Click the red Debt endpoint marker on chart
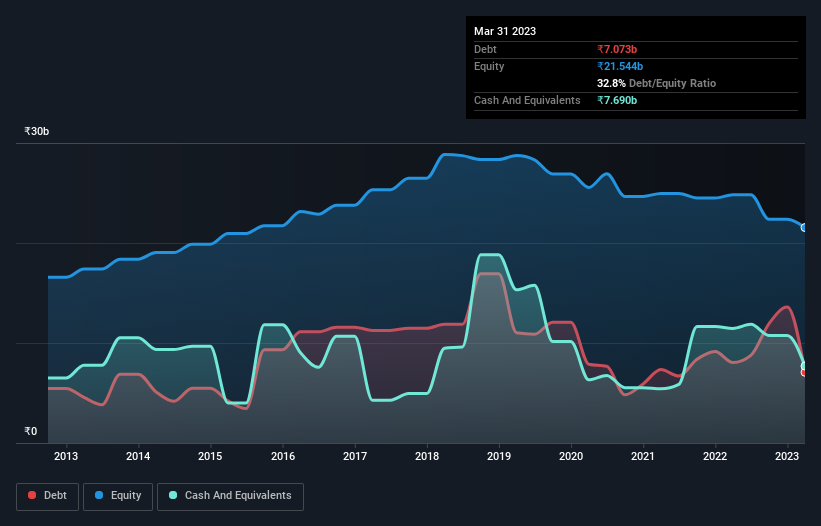Image resolution: width=821 pixels, height=526 pixels. [804, 373]
